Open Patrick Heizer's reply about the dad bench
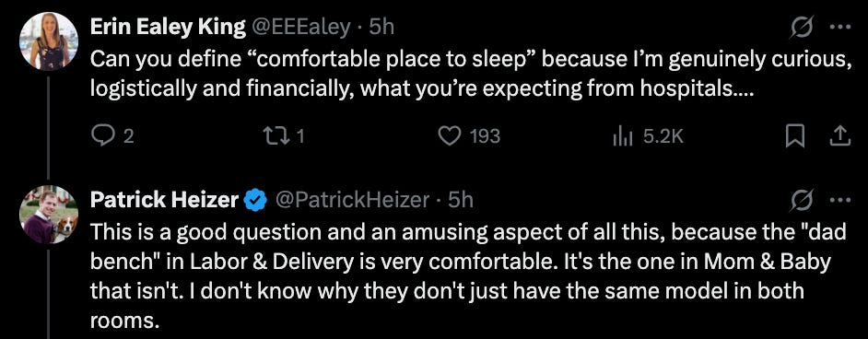Viewport: 868px width, 339px height. tap(468, 276)
